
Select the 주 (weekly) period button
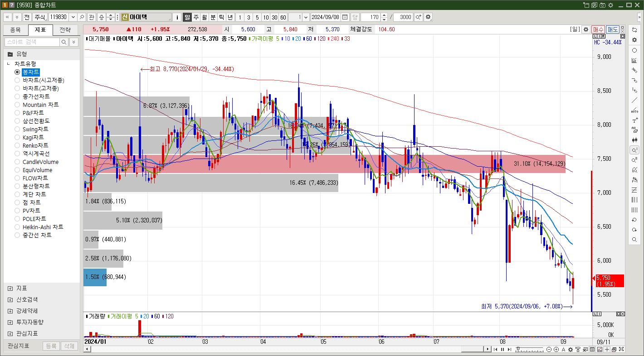(196, 17)
